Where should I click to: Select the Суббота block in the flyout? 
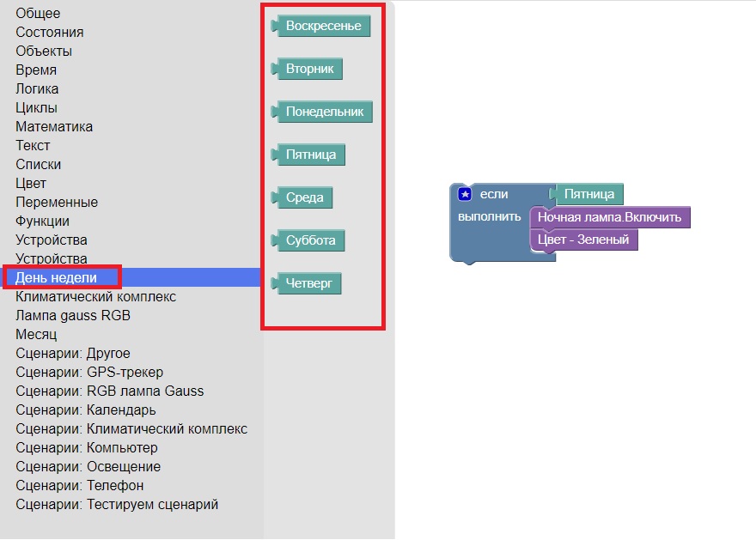[x=308, y=240]
